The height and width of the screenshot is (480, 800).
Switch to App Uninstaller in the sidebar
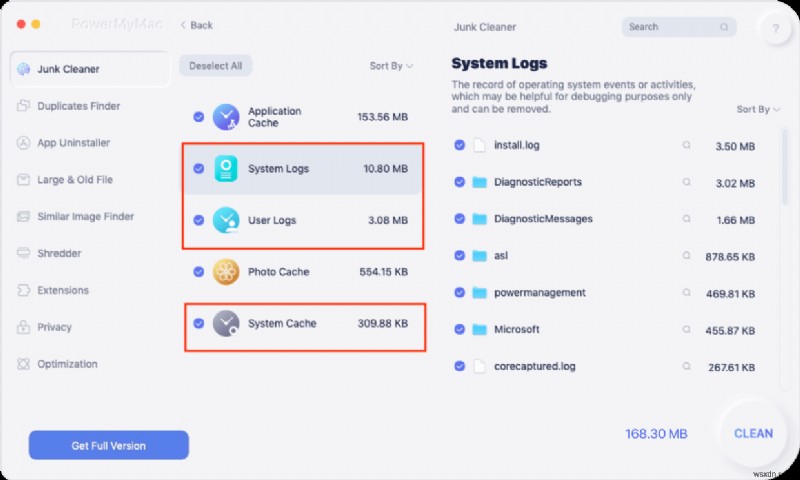pyautogui.click(x=73, y=143)
